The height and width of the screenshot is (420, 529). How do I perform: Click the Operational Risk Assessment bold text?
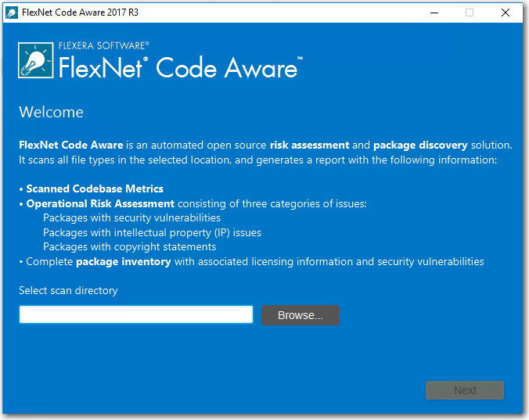(x=100, y=203)
